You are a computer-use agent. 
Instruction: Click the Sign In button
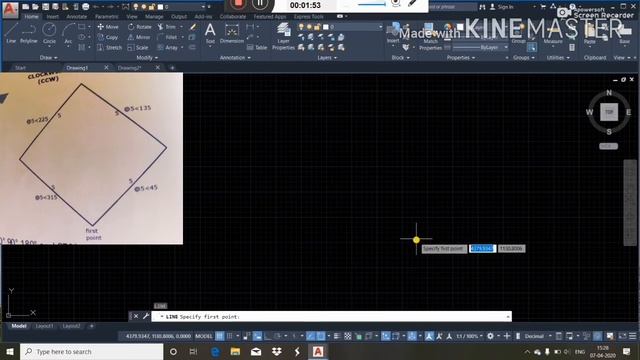502,7
